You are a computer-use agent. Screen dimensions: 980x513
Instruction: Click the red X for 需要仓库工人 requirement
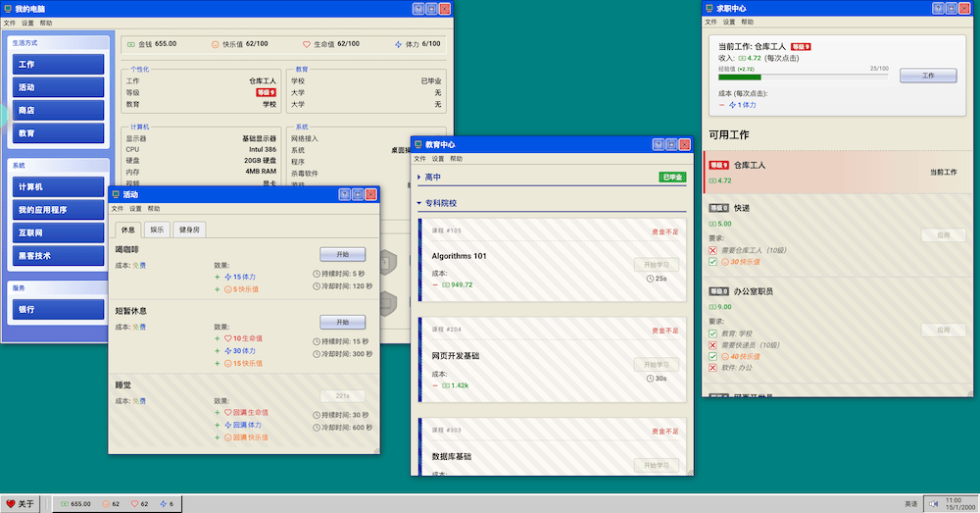(x=712, y=250)
